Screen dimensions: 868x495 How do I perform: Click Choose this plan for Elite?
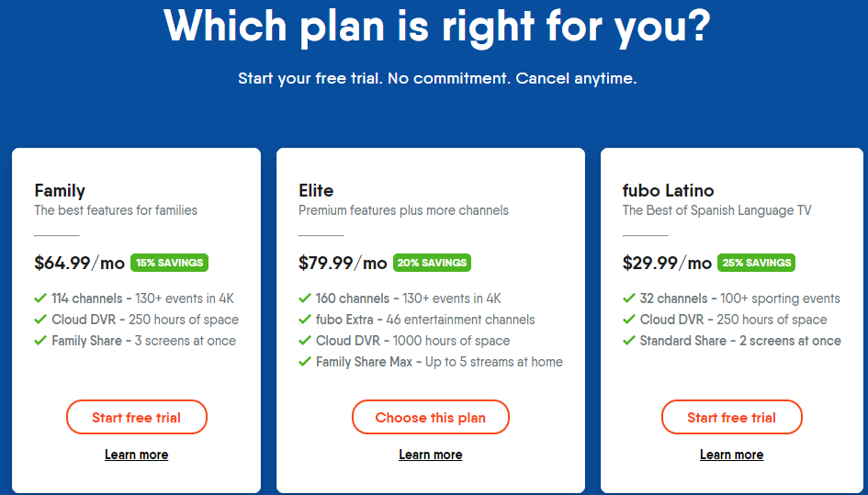click(430, 417)
